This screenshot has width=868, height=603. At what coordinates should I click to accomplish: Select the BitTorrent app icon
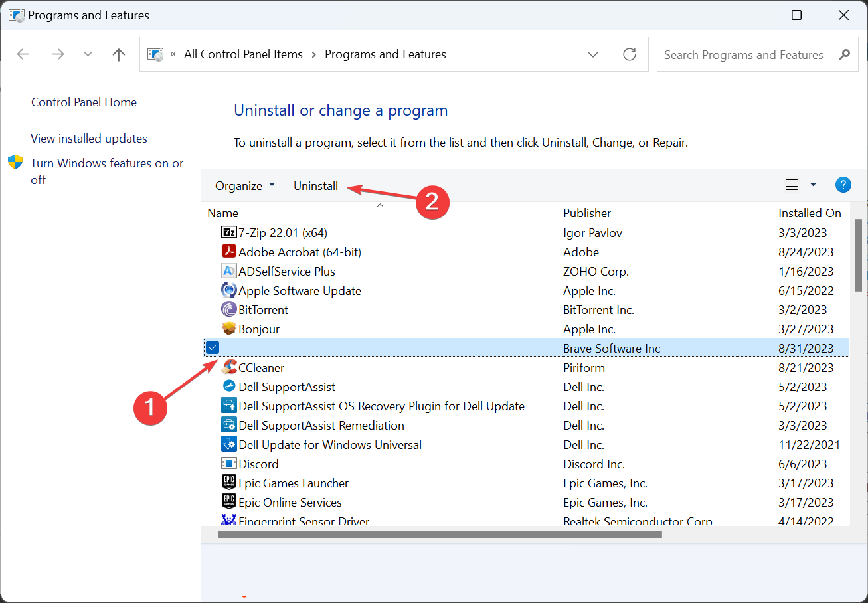(x=228, y=309)
